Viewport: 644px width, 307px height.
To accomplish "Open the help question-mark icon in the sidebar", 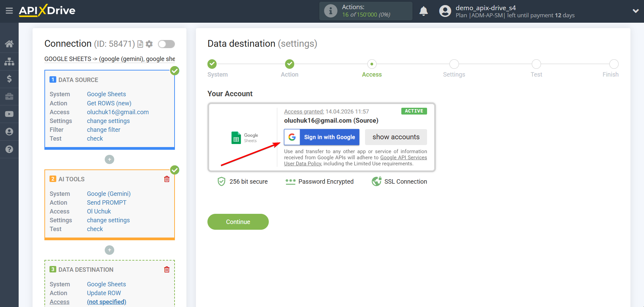I will tap(9, 149).
